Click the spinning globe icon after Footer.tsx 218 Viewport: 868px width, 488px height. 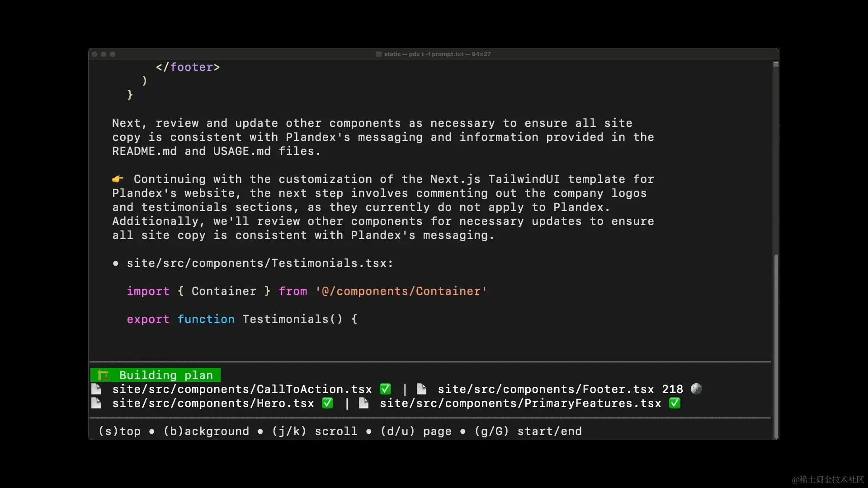(x=696, y=389)
